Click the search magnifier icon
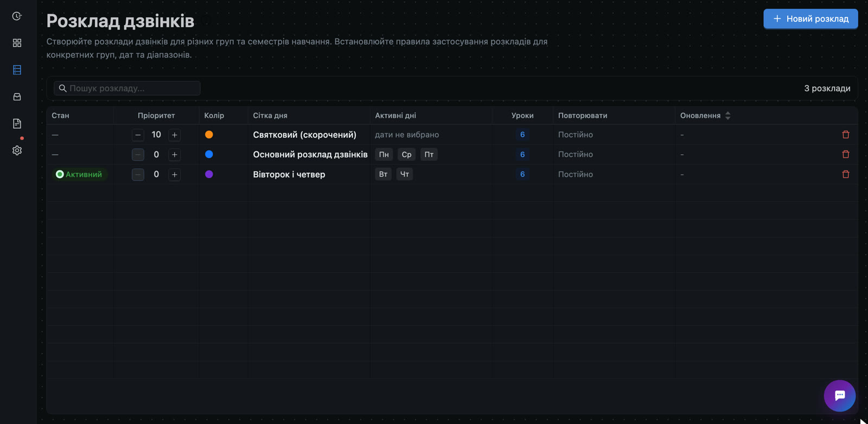The height and width of the screenshot is (424, 868). pyautogui.click(x=62, y=88)
